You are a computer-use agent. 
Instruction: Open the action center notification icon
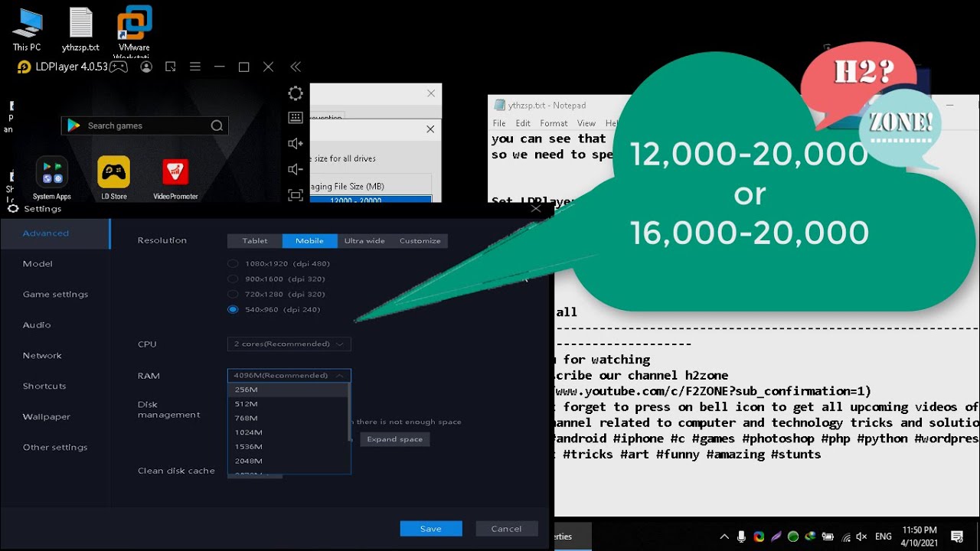957,536
